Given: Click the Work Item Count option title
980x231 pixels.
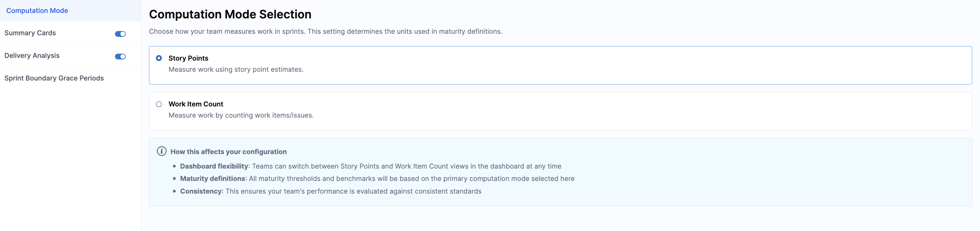Looking at the screenshot, I should coord(195,104).
